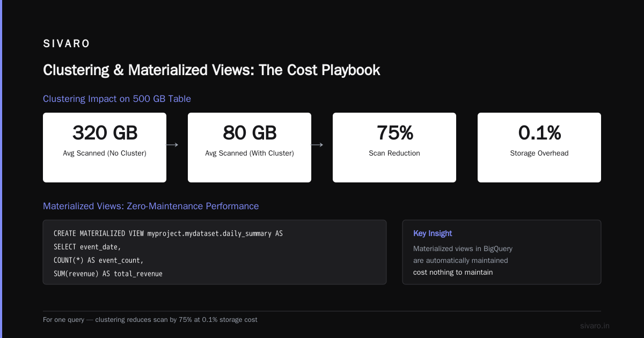The image size is (644, 338).
Task: Click the 0.1% Storage Overhead card
Action: pyautogui.click(x=539, y=148)
